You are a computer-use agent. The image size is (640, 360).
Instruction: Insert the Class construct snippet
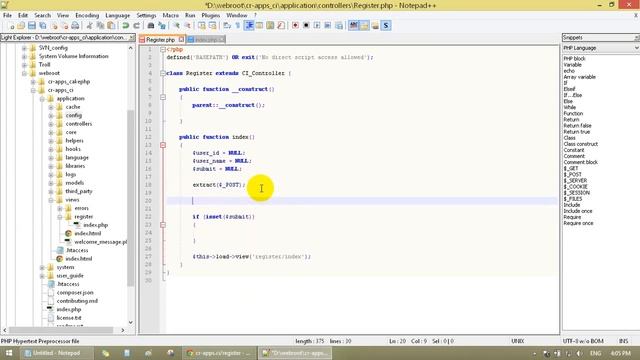pyautogui.click(x=580, y=144)
